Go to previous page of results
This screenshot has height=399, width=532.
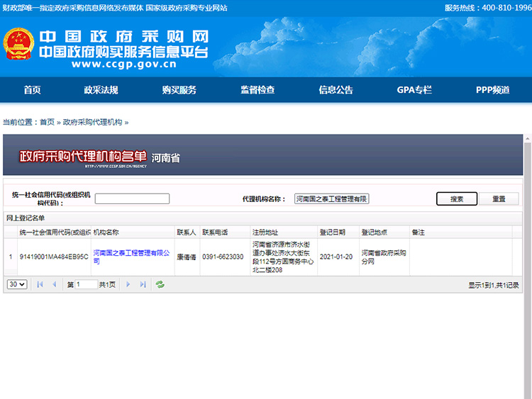55,284
